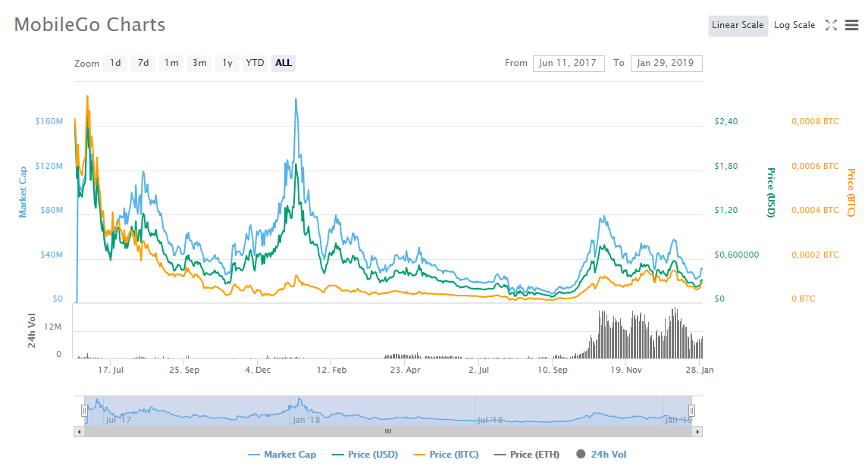Viewport: 868px width, 466px height.
Task: Toggle Price (USD) series in legend
Action: click(365, 455)
